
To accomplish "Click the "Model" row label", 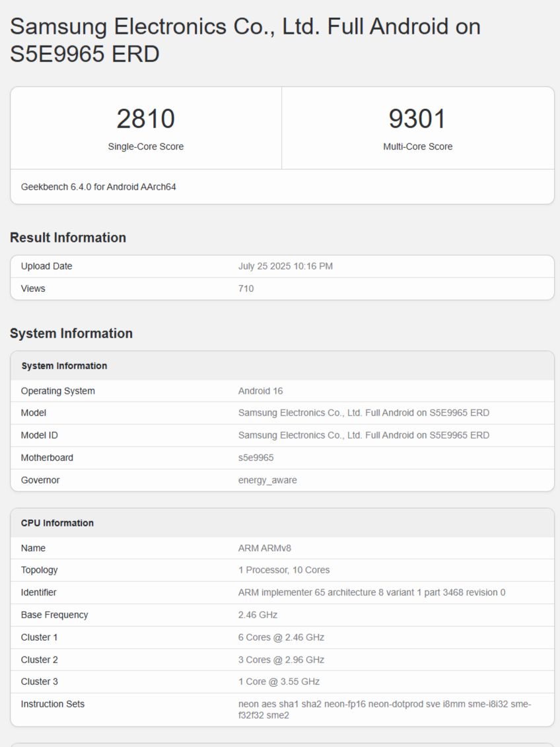I will click(33, 413).
